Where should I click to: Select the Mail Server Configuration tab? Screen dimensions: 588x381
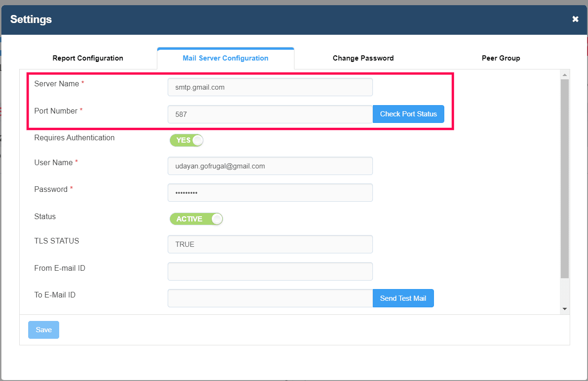(225, 58)
